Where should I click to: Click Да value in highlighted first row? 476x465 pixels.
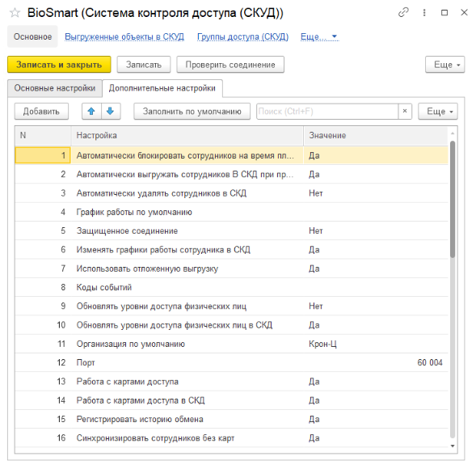(x=314, y=155)
